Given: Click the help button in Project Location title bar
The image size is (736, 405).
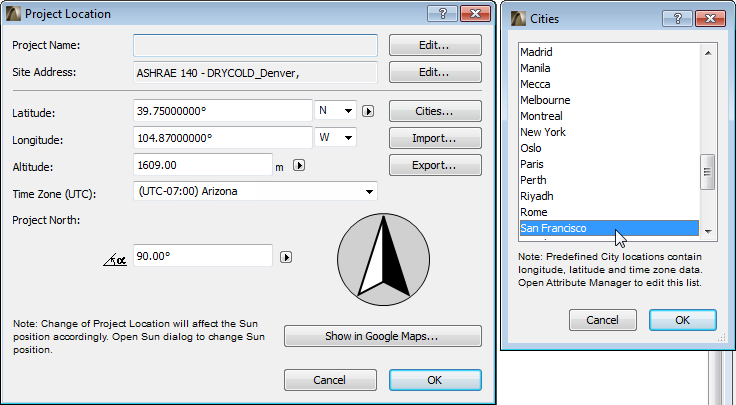Looking at the screenshot, I should (x=442, y=14).
